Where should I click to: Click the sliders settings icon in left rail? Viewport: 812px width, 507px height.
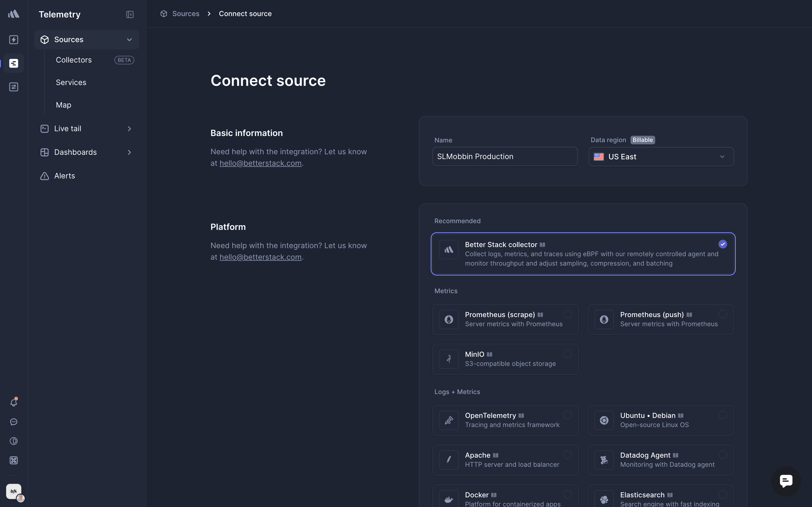pos(13,87)
